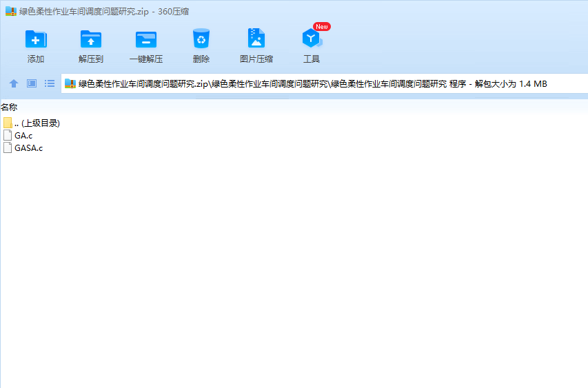The width and height of the screenshot is (588, 388).
Task: Select the .. (上级目录) parent folder row
Action: pos(32,123)
